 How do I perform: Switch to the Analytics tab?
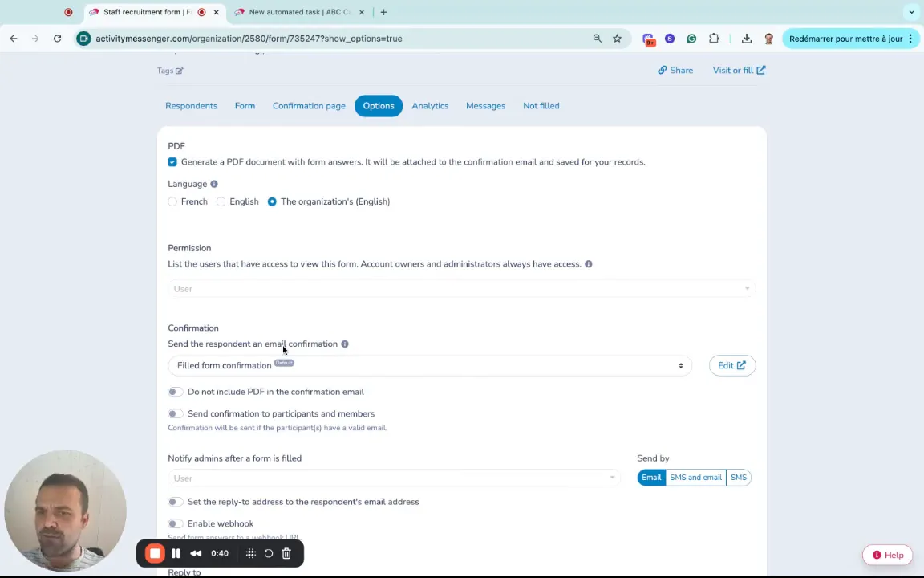tap(430, 106)
